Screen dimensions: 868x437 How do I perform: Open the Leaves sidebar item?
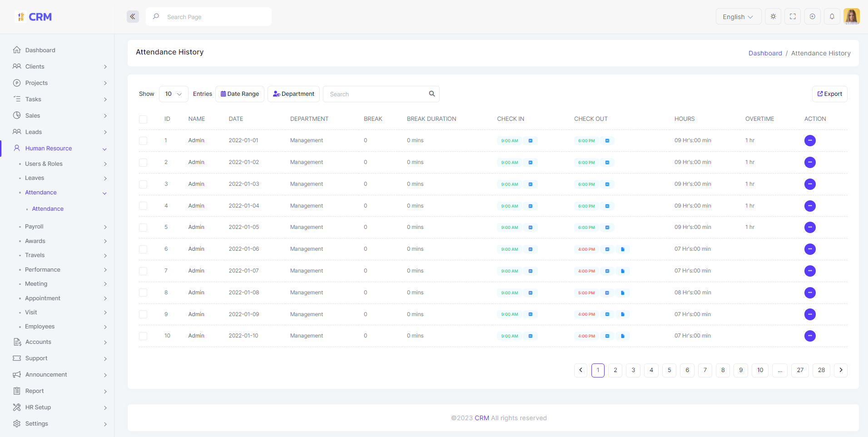(x=35, y=178)
